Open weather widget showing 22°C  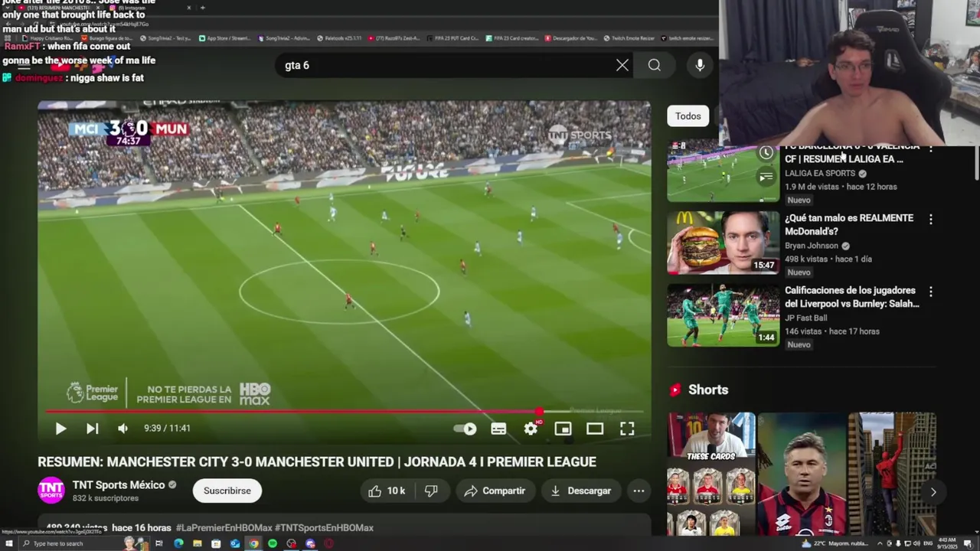[x=836, y=543]
